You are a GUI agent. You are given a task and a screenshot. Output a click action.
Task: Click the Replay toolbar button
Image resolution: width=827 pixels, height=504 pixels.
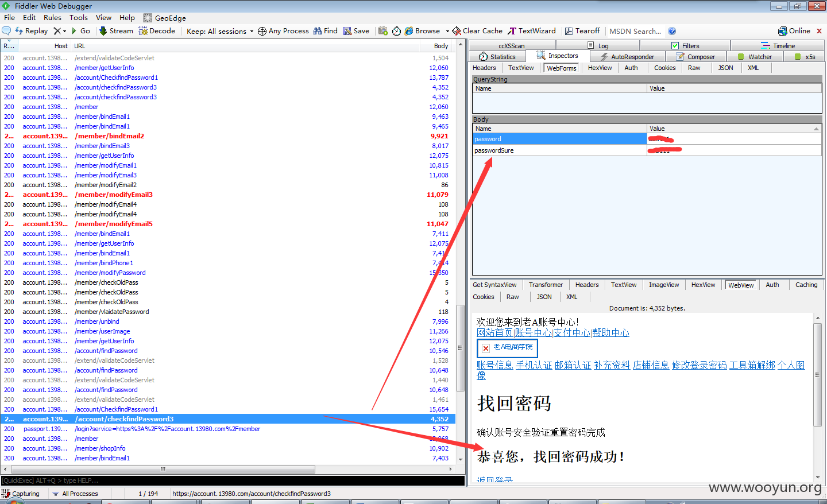pos(32,31)
